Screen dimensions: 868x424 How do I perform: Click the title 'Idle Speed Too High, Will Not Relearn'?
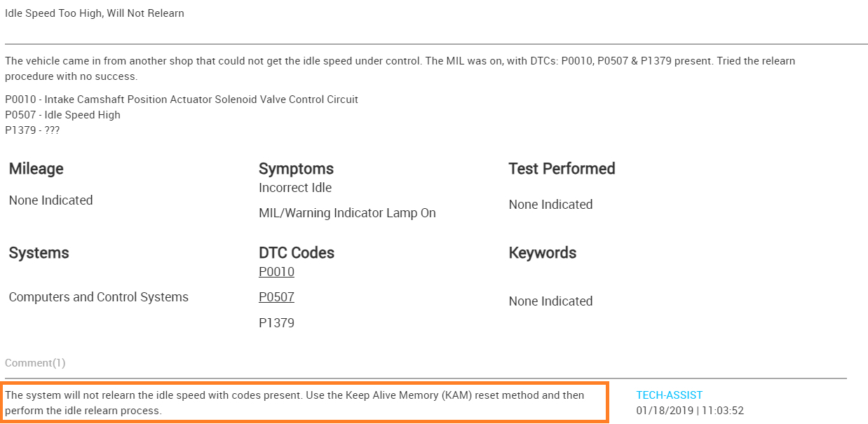[95, 13]
